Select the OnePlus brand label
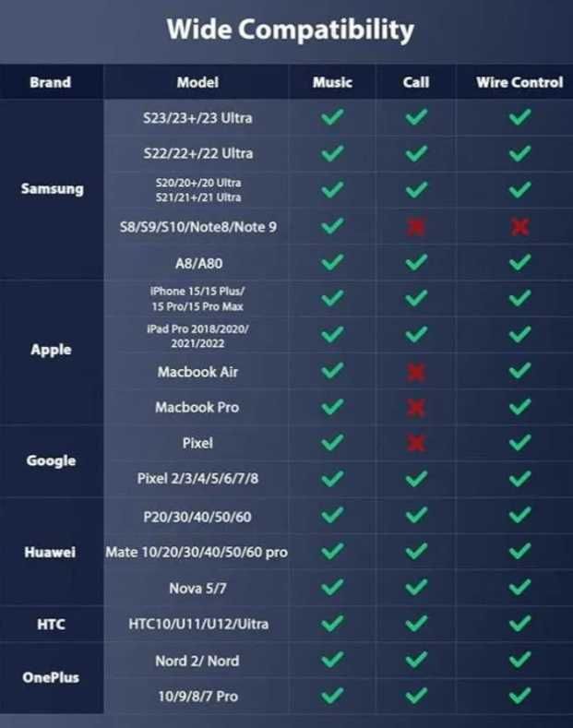The height and width of the screenshot is (728, 573). click(x=51, y=677)
